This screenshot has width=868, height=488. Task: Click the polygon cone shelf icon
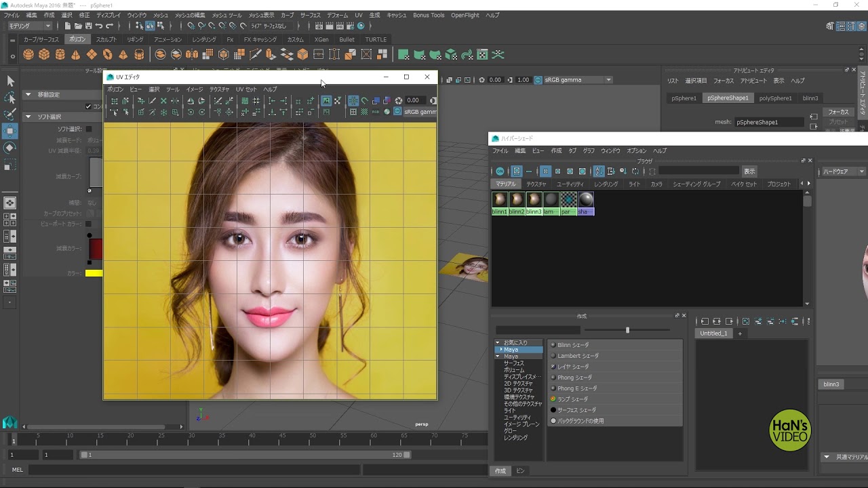(76, 55)
